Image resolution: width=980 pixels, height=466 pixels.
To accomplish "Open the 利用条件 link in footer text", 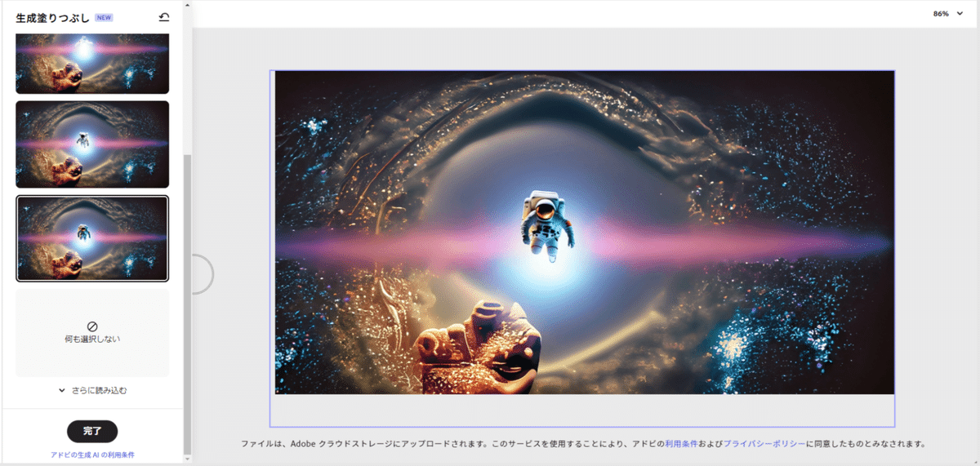I will (681, 444).
